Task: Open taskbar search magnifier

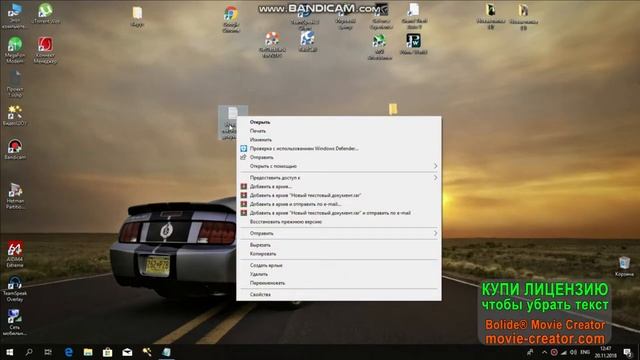Action: [29, 352]
